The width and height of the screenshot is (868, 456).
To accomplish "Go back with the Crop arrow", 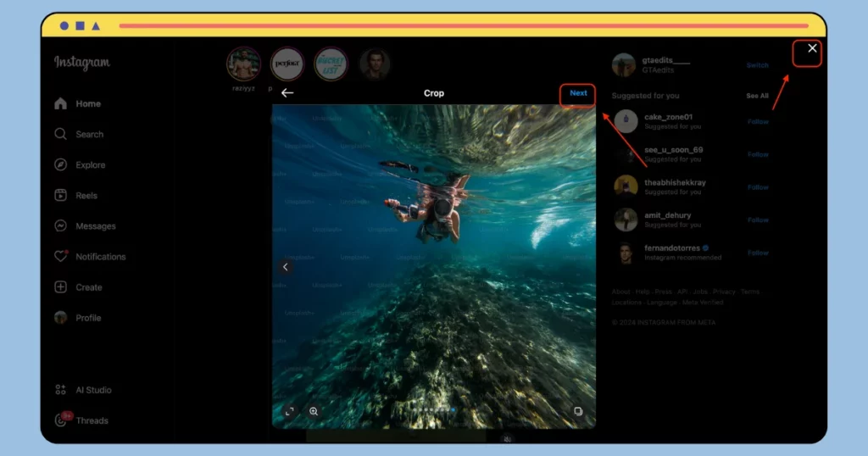I will (287, 93).
